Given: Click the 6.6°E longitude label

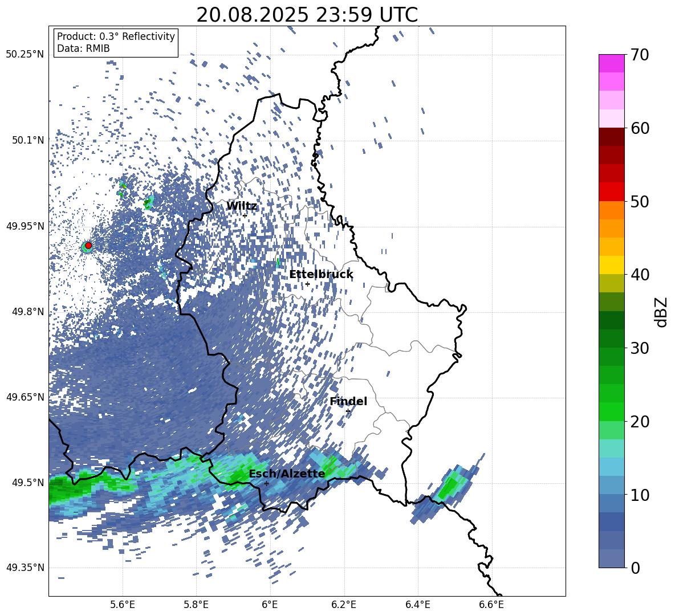Looking at the screenshot, I should 491,605.
